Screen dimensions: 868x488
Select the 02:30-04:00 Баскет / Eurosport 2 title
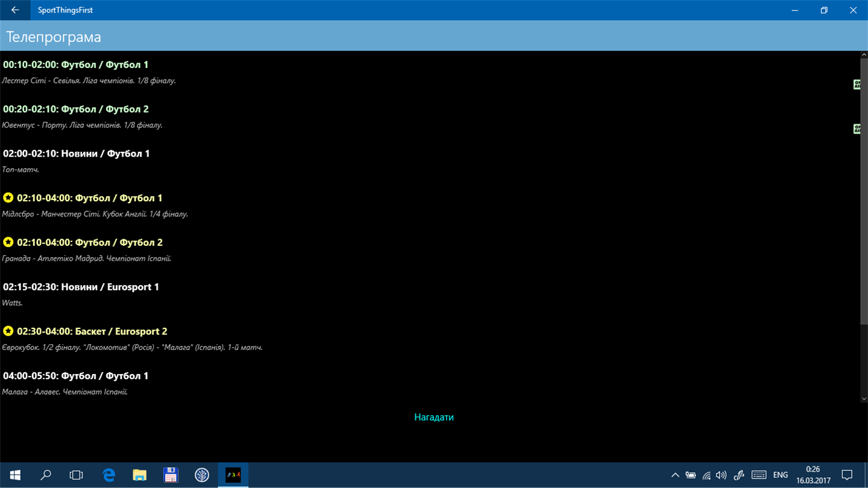coord(92,331)
